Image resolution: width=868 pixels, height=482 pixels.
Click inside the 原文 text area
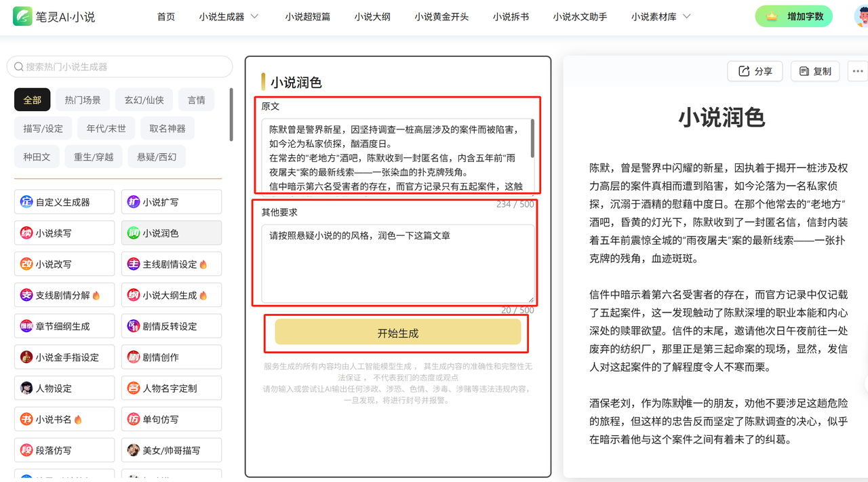398,157
